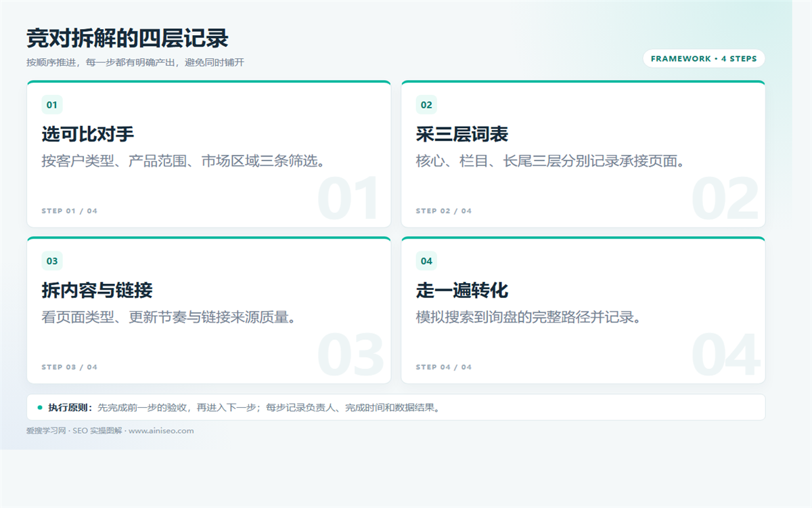The image size is (812, 508).
Task: Click the text 按客户类型、产品范围、市场区域三条筛选。
Action: (185, 161)
